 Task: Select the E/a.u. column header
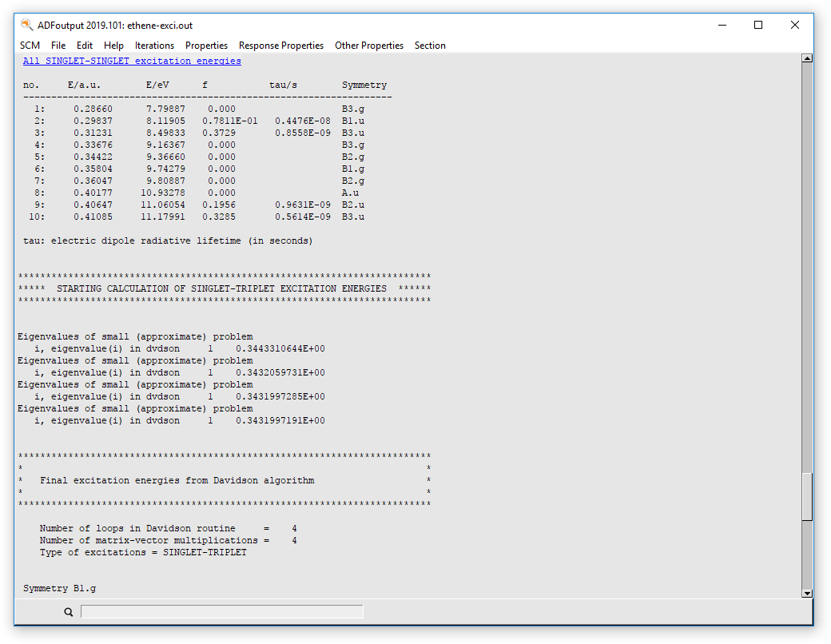point(84,85)
